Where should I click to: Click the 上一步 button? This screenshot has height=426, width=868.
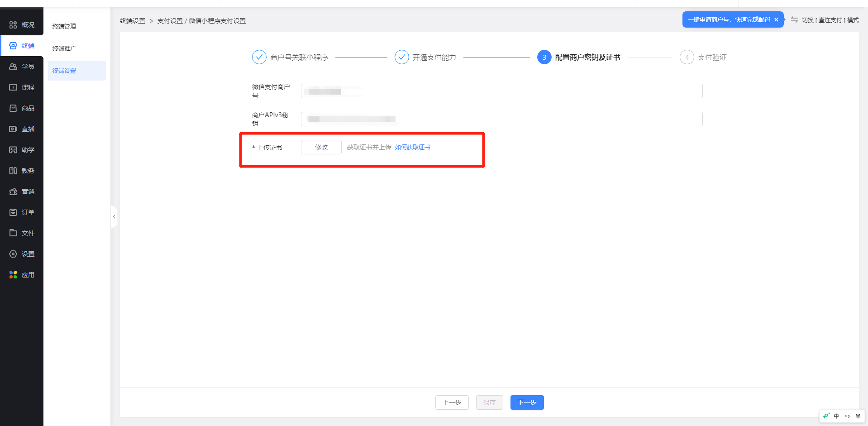[452, 402]
